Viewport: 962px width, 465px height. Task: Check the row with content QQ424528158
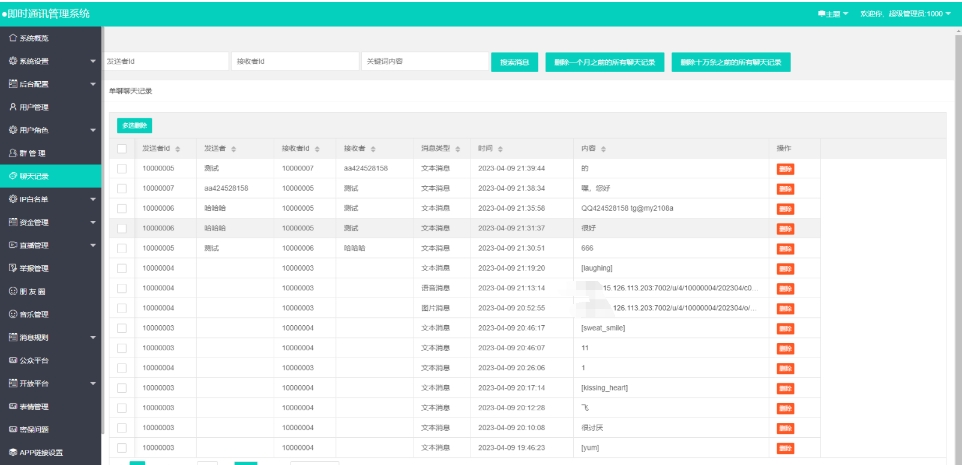122,209
